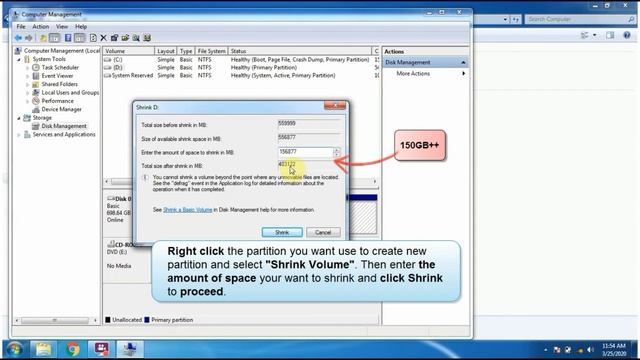Open the Action menu

40,27
